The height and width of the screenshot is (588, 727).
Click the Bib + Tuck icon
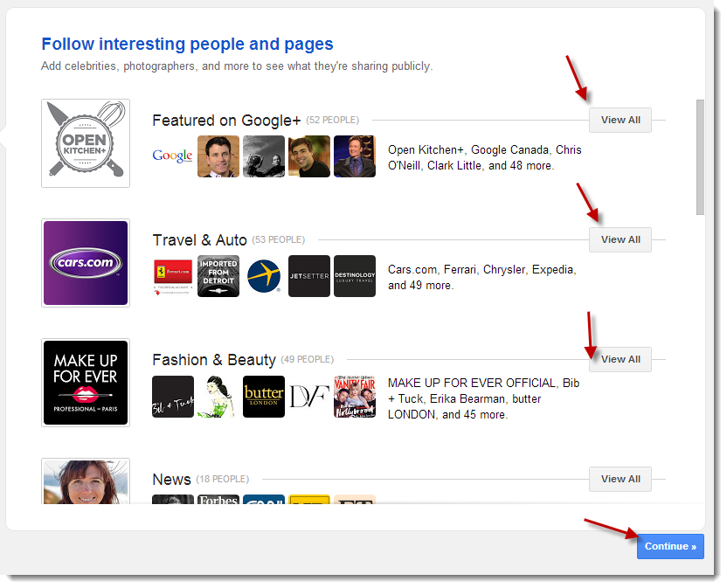[x=173, y=397]
